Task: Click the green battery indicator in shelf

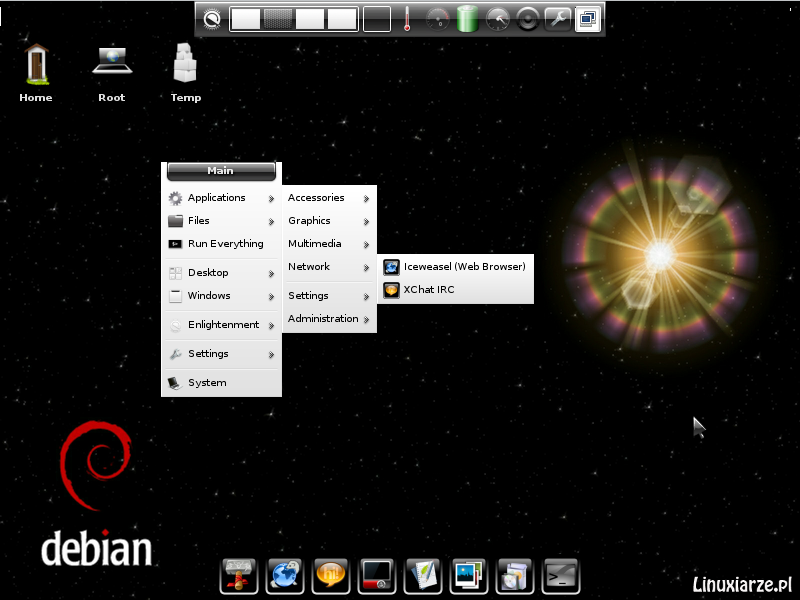Action: pos(467,19)
